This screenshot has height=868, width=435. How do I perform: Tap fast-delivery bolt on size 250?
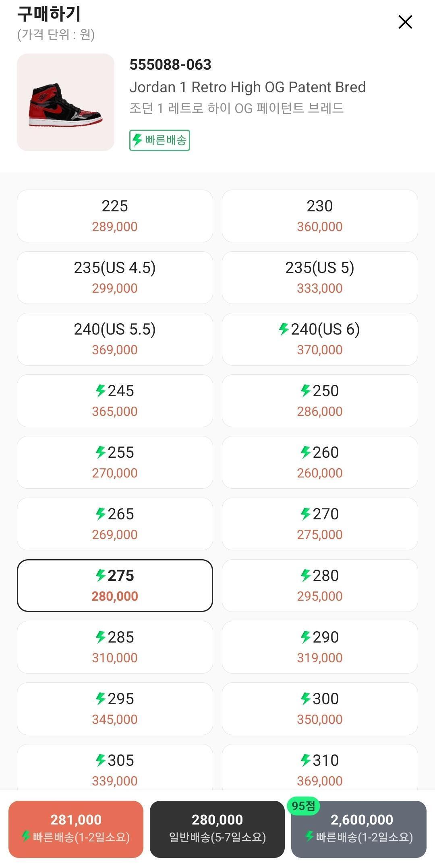point(306,391)
